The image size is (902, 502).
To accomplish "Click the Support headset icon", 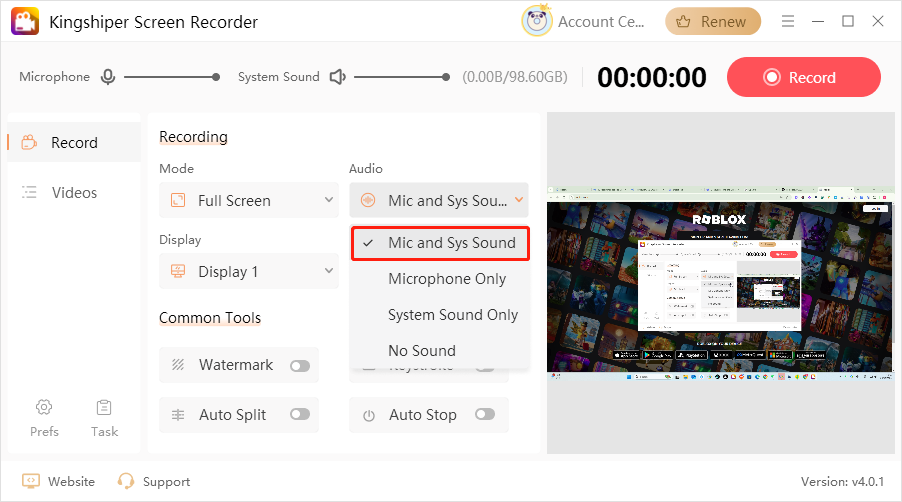I will (x=126, y=481).
